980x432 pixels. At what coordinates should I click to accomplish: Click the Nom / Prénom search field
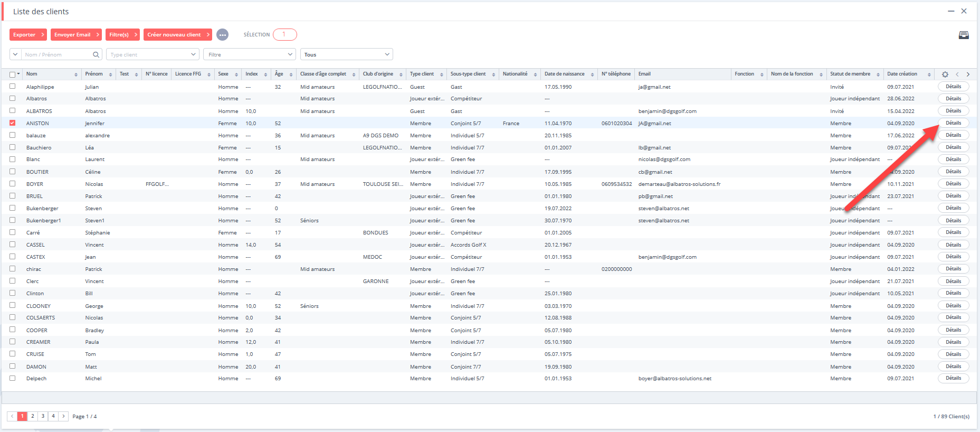click(56, 54)
